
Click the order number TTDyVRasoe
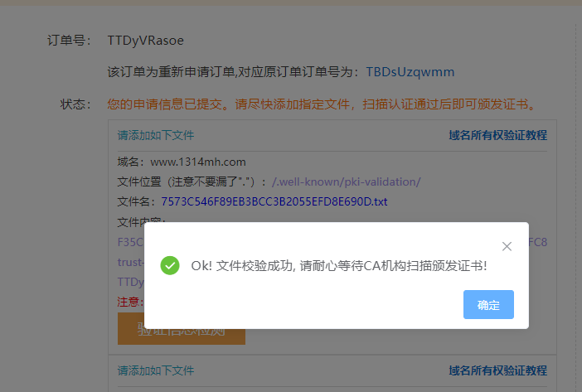[146, 40]
